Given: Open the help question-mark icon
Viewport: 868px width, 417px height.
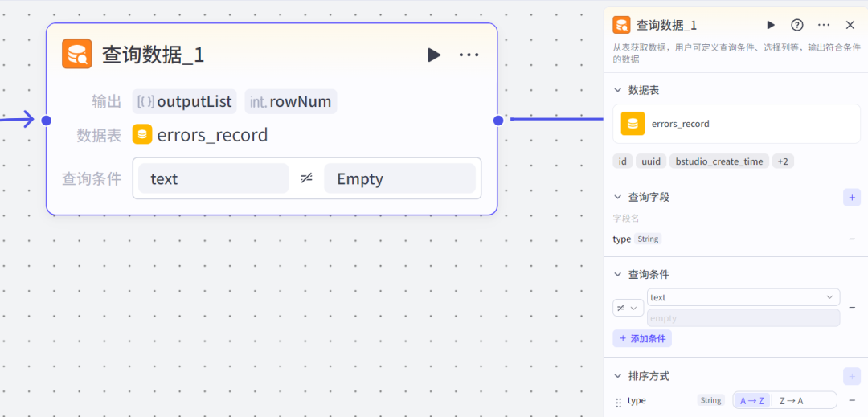Looking at the screenshot, I should coord(797,25).
